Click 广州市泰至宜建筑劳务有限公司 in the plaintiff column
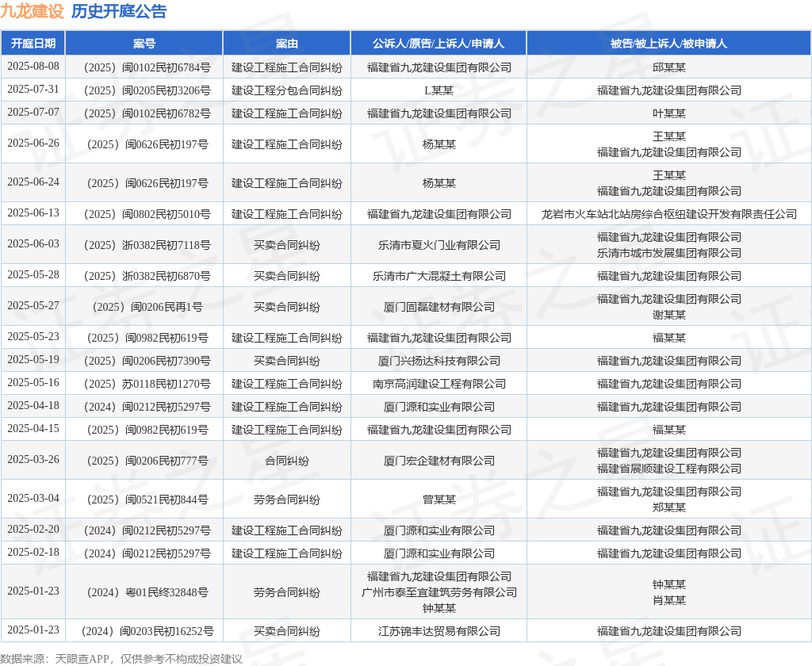This screenshot has height=666, width=812. pos(439,592)
